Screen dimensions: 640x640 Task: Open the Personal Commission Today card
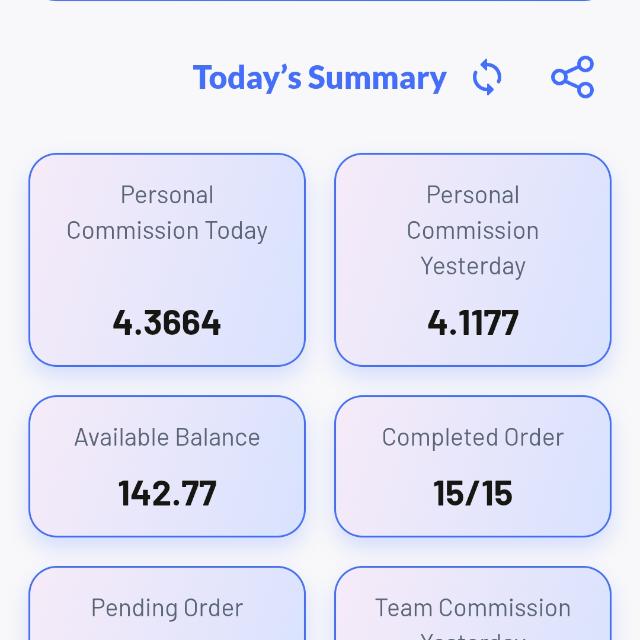167,260
